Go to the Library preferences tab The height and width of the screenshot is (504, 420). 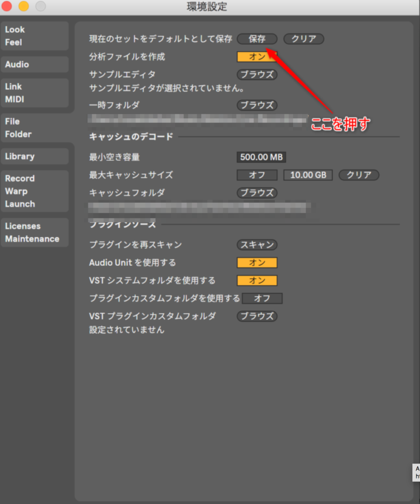tap(34, 157)
